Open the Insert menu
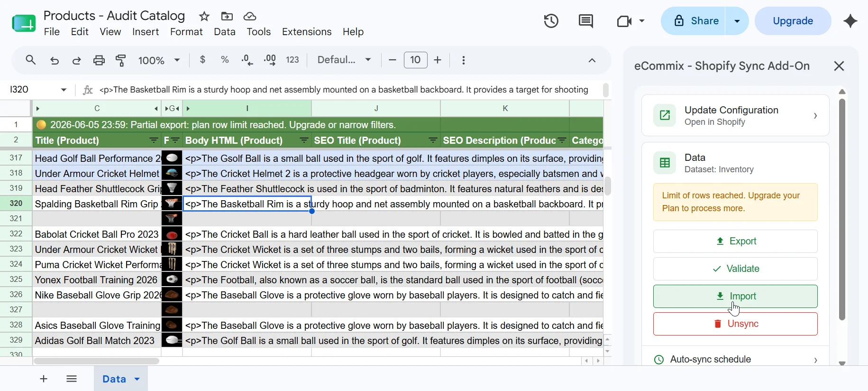The height and width of the screenshot is (391, 868). pyautogui.click(x=146, y=32)
